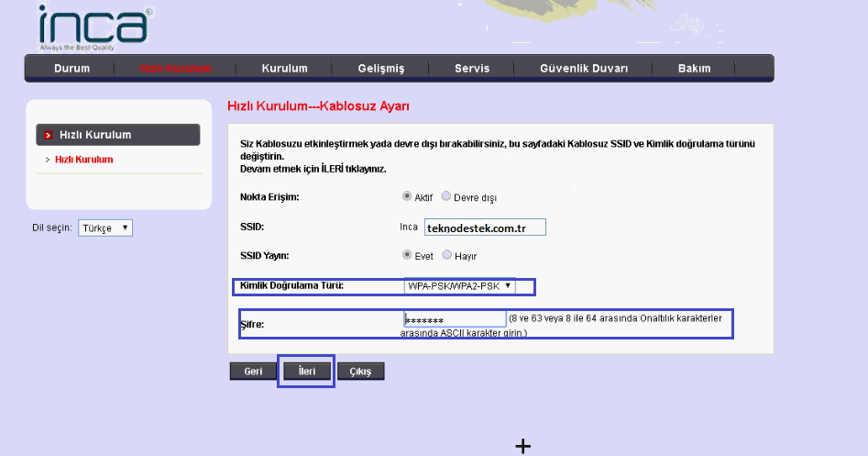Select Devre dışı radio button
868x456 pixels.
[446, 196]
